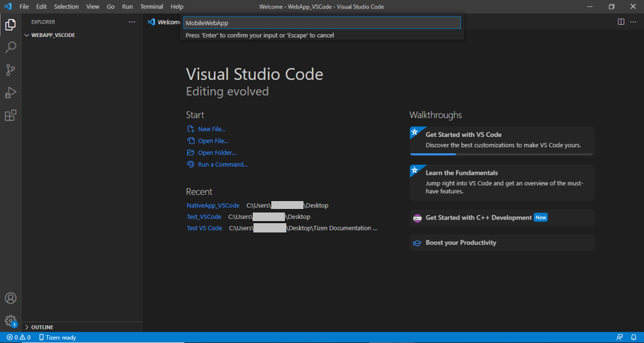This screenshot has width=644, height=343.
Task: Collapse the WEBAPP_VSCODE folder section
Action: [52, 35]
